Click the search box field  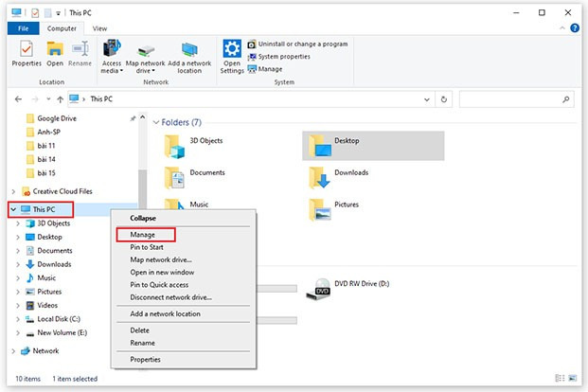click(516, 99)
